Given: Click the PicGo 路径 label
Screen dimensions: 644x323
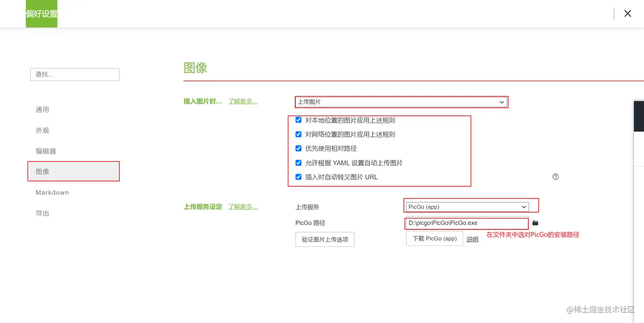Looking at the screenshot, I should click(310, 223).
